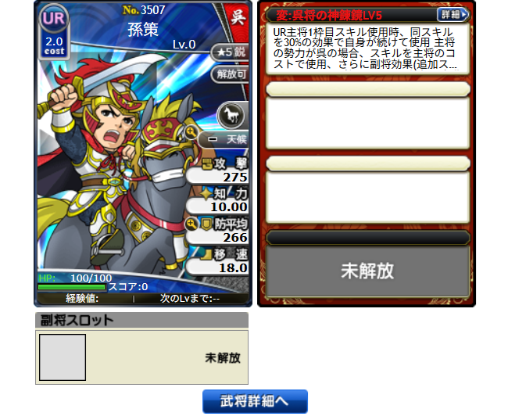Expand the 天候 weather bar
The height and width of the screenshot is (420, 508).
[224, 139]
